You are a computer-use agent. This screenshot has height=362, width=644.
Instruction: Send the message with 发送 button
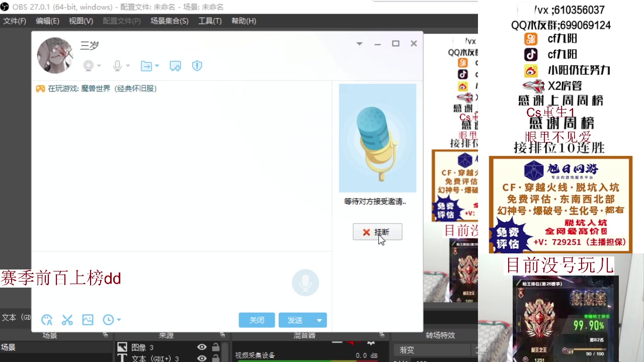295,320
